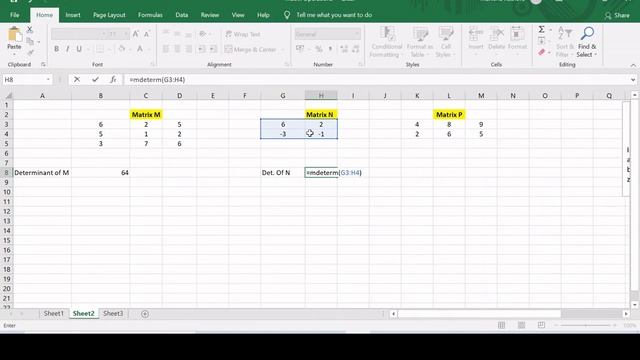Click the Fill down-arrow icon
The image size is (640, 360).
pyautogui.click(x=541, y=41)
